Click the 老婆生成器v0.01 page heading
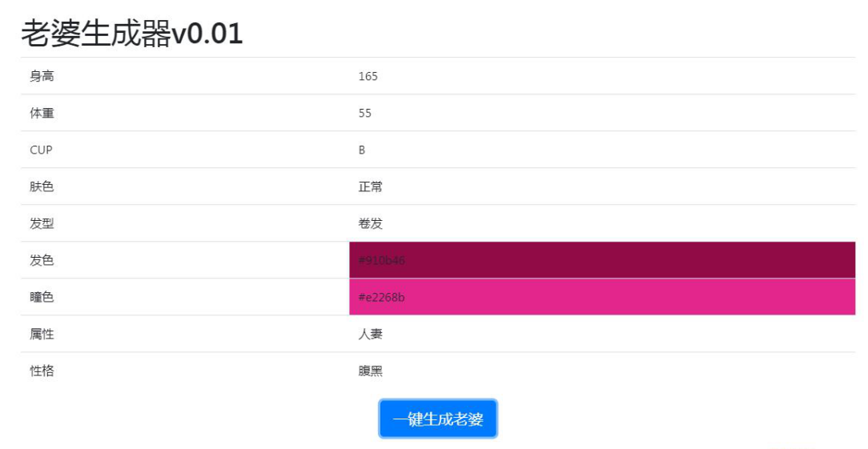The width and height of the screenshot is (868, 449). (132, 34)
